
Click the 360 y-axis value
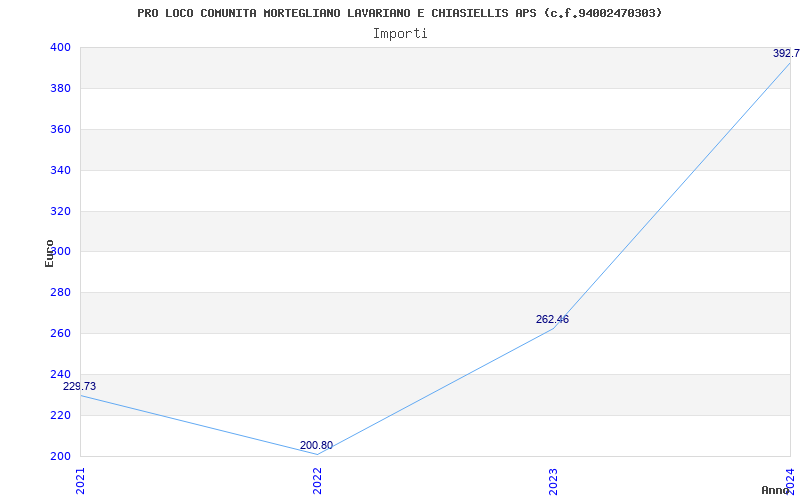click(x=60, y=129)
